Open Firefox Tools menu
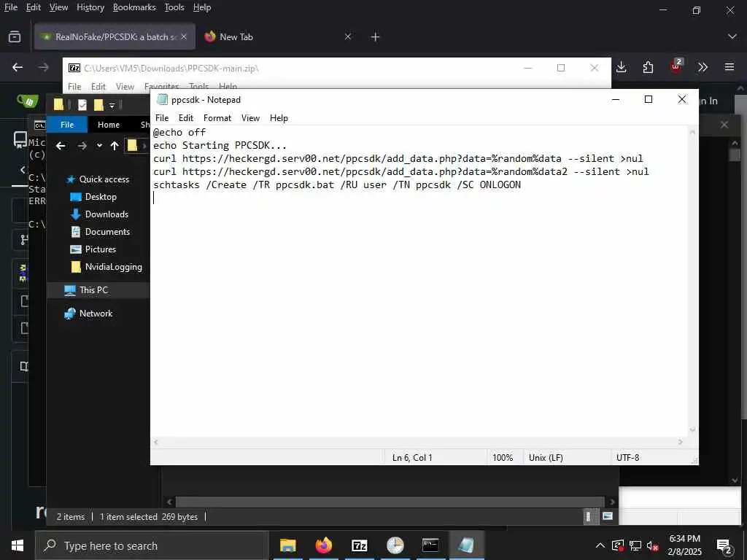Viewport: 747px width, 560px height. point(174,7)
